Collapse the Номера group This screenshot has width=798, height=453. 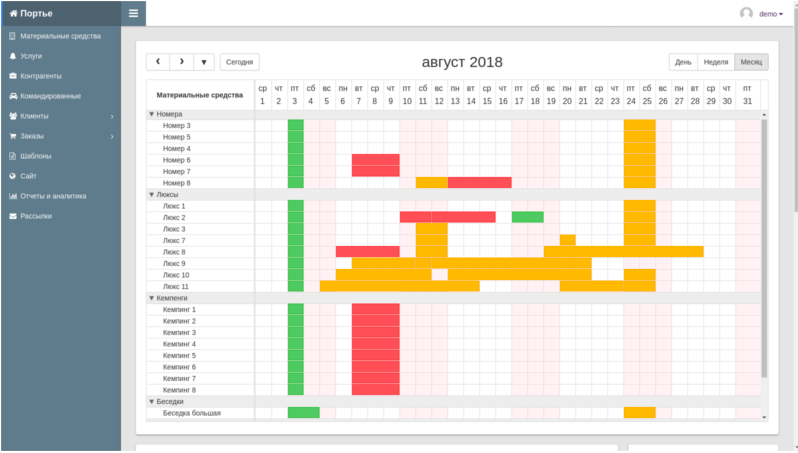151,114
